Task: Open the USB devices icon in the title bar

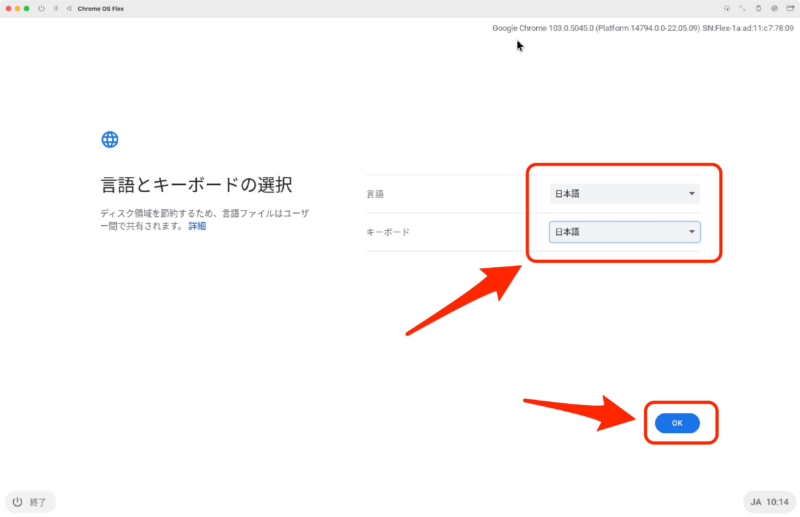Action: tap(758, 8)
